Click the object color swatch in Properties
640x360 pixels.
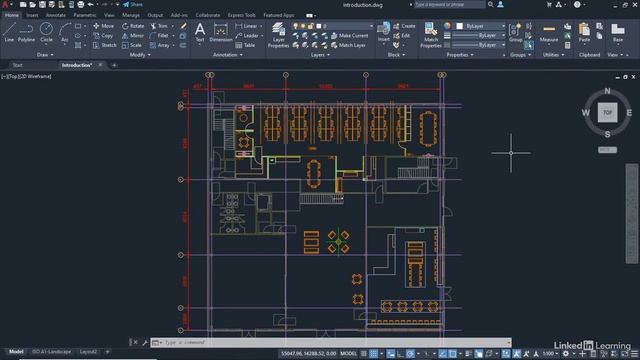[x=459, y=26]
